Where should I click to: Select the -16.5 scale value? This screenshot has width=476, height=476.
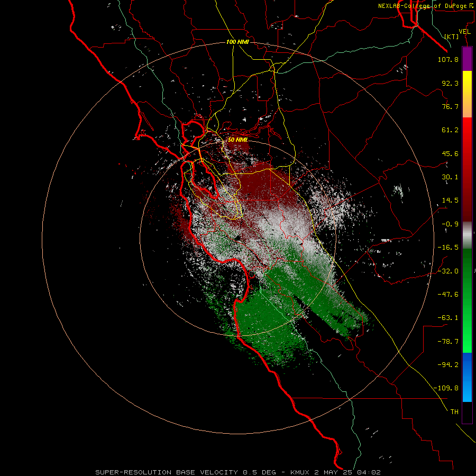448,248
